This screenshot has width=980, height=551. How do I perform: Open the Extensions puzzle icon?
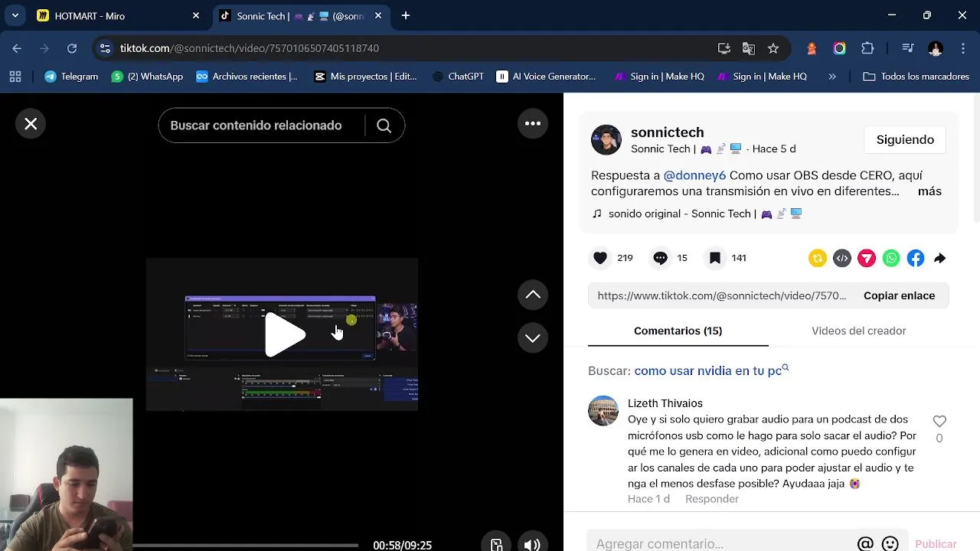click(867, 48)
